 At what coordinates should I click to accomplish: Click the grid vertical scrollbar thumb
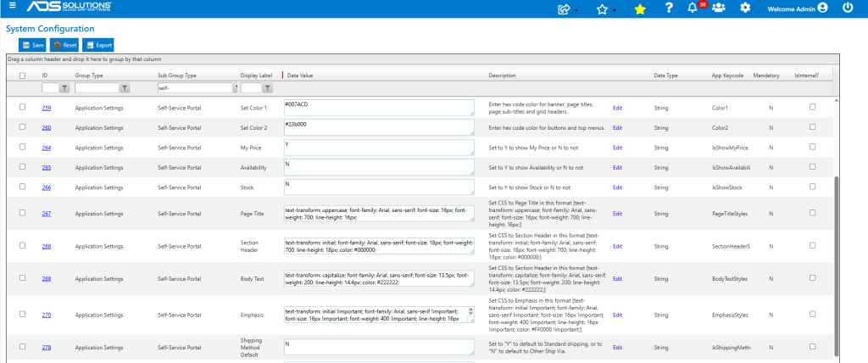836,266
